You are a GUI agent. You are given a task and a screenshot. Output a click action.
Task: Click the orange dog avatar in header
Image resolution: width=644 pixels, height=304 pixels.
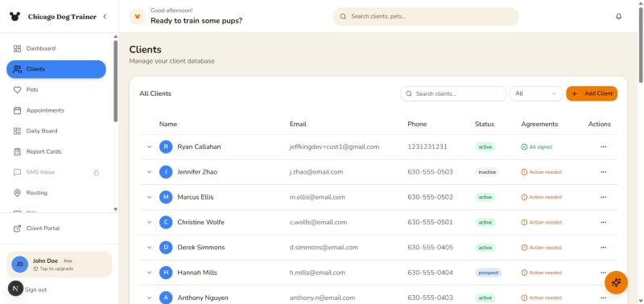137,16
